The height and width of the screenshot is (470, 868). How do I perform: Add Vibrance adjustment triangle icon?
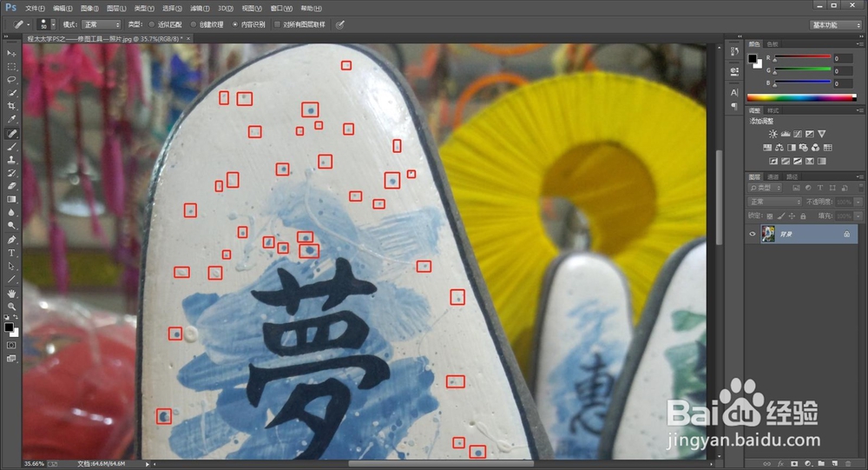pos(821,134)
